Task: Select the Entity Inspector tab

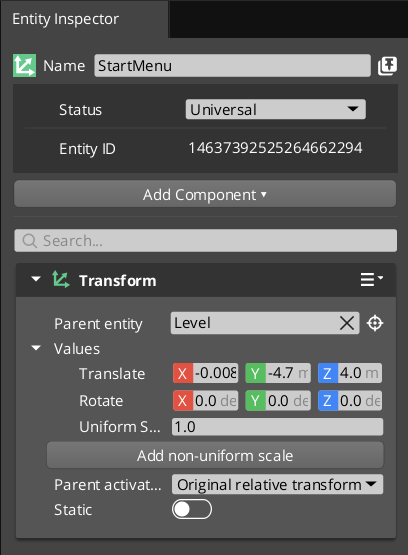Action: coord(66,19)
